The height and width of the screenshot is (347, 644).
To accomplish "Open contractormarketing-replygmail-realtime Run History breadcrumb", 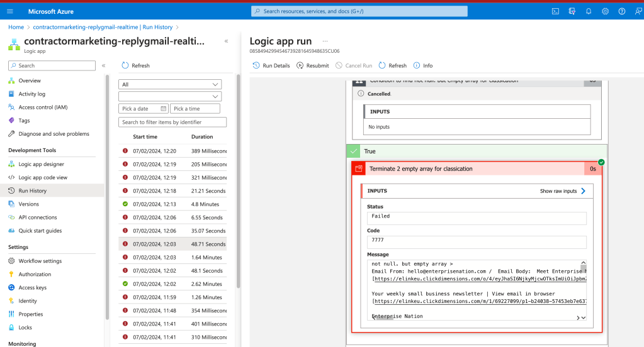I will (103, 27).
